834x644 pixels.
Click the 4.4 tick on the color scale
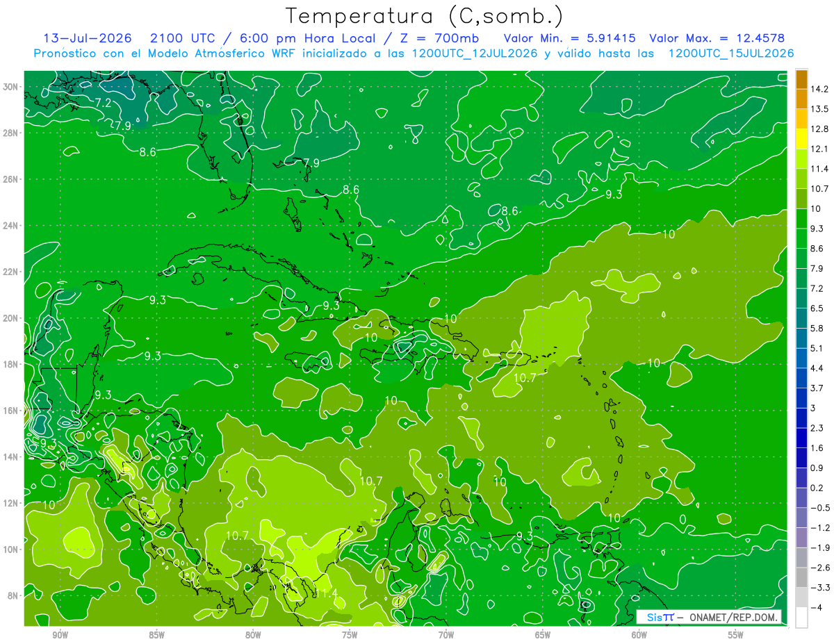pyautogui.click(x=818, y=368)
